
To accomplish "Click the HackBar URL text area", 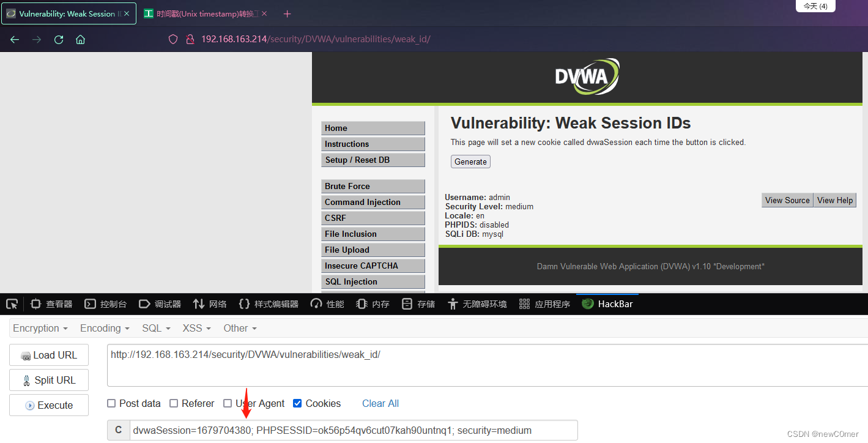I will click(488, 365).
